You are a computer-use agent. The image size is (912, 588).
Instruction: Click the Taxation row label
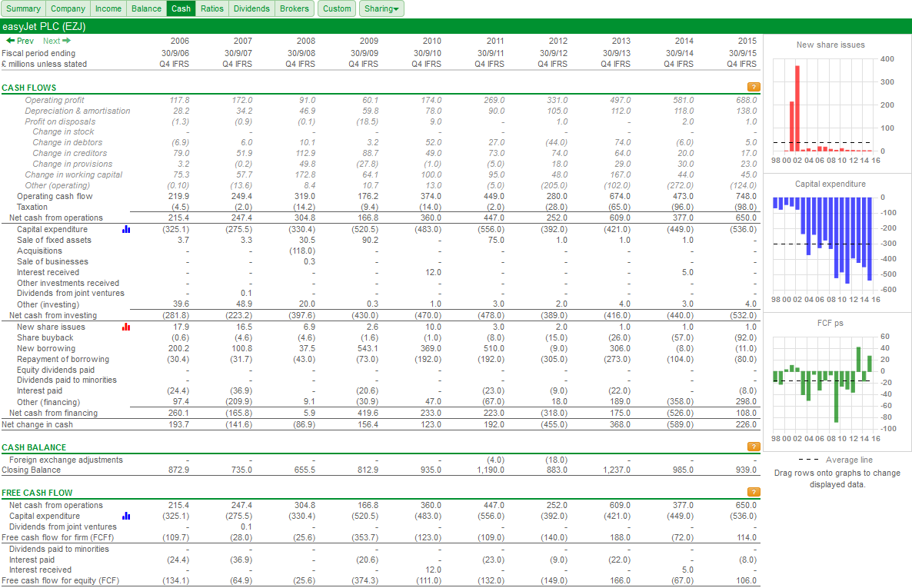coord(32,207)
